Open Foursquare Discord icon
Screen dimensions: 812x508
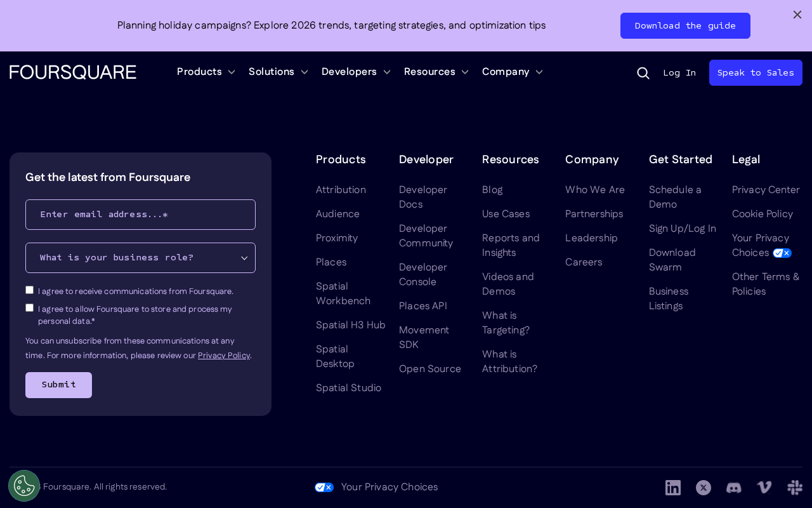point(734,488)
